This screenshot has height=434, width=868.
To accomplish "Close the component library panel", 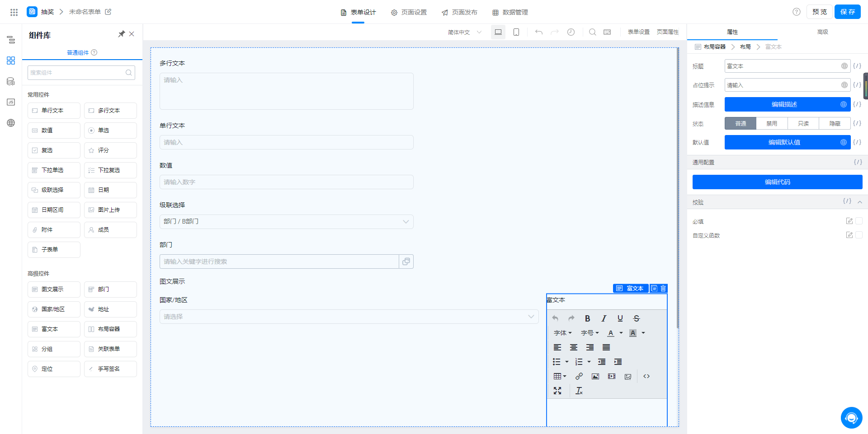I will coord(132,34).
